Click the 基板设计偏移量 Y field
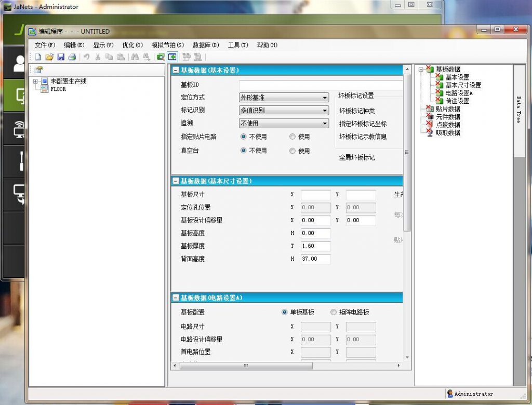Screen dimensions: 532x405 click(361, 221)
